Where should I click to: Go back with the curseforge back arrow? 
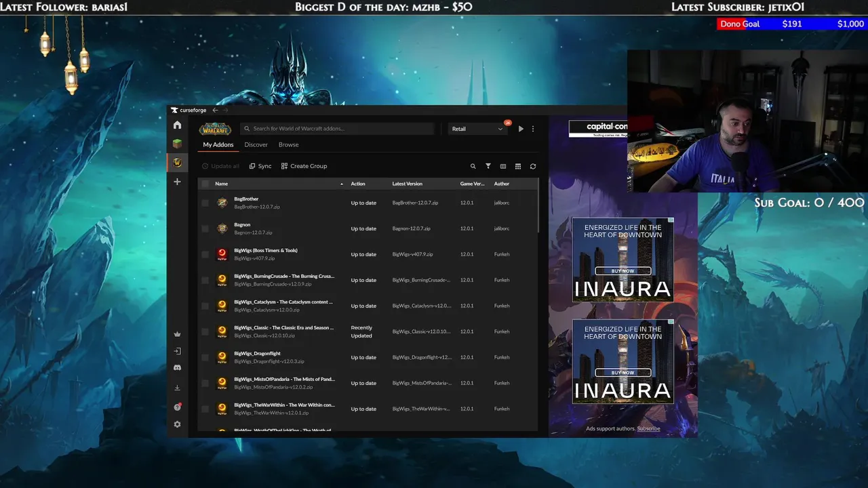click(215, 110)
